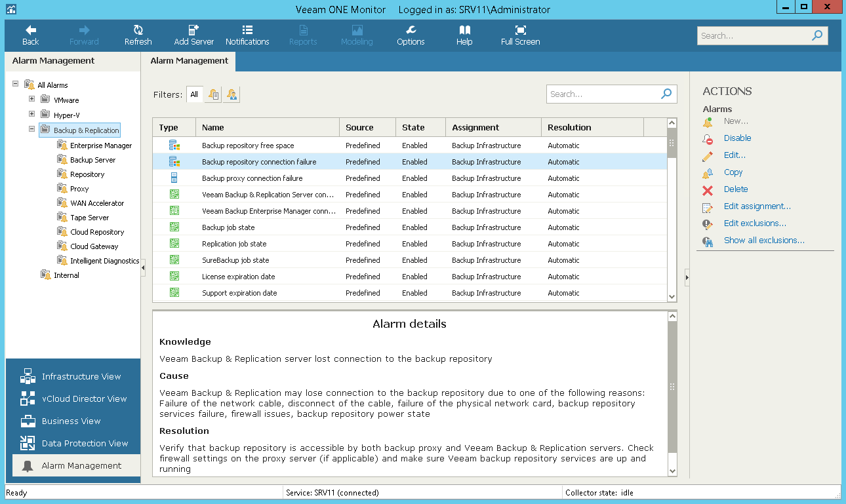Select Backup Server in the tree

click(92, 160)
